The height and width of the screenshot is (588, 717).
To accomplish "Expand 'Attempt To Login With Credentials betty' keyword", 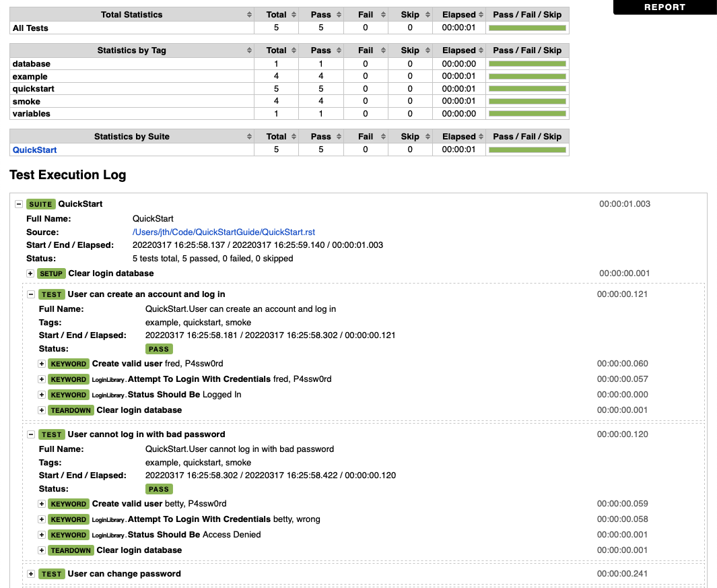I will point(42,519).
